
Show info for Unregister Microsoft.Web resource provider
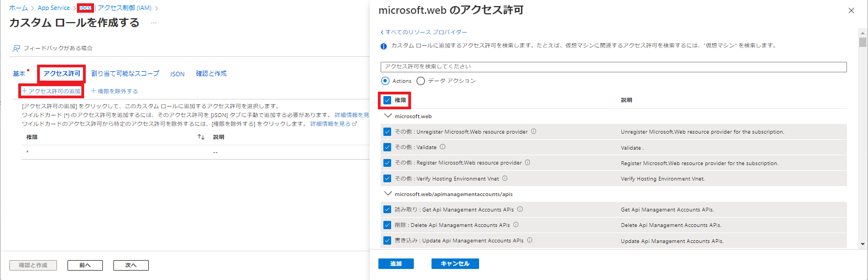pyautogui.click(x=534, y=131)
